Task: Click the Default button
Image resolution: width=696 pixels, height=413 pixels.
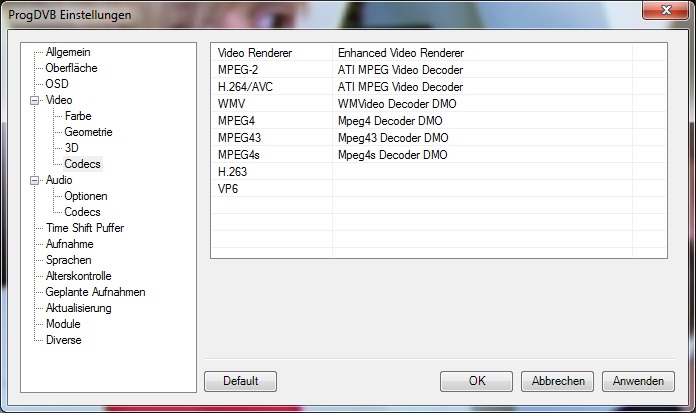Action: (x=241, y=381)
